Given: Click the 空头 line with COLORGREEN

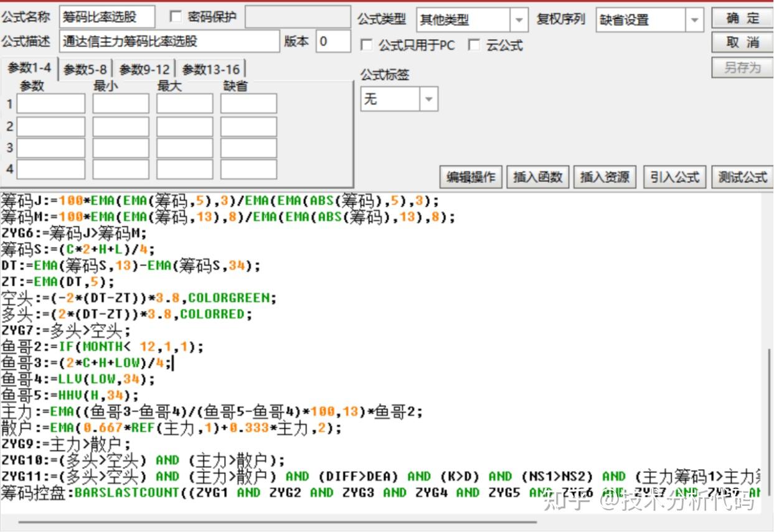Looking at the screenshot, I should click(138, 298).
